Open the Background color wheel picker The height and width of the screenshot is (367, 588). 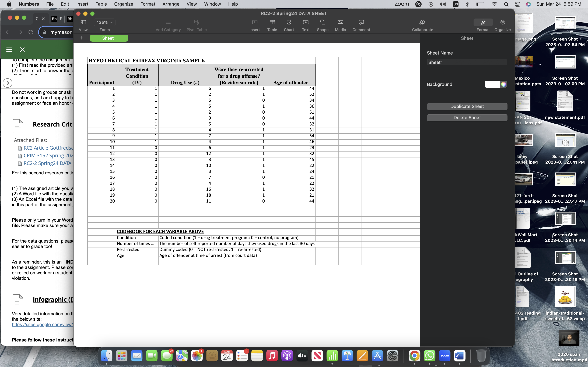coord(503,84)
